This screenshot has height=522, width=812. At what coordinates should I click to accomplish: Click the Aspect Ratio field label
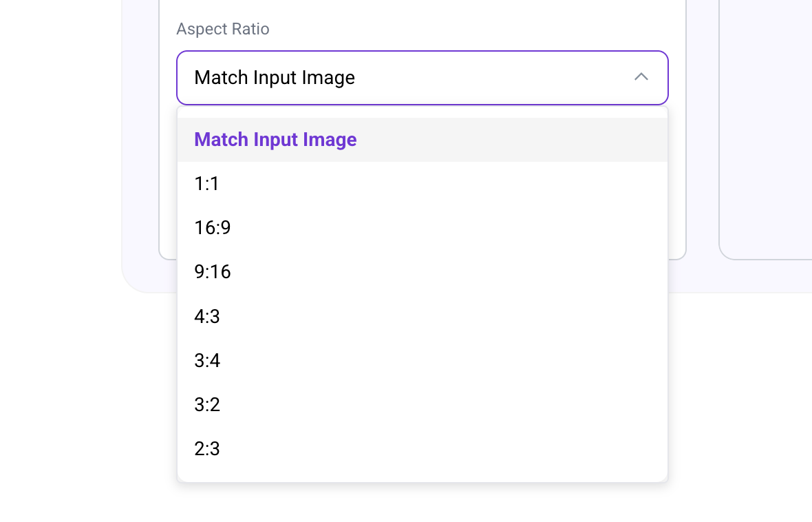tap(223, 29)
